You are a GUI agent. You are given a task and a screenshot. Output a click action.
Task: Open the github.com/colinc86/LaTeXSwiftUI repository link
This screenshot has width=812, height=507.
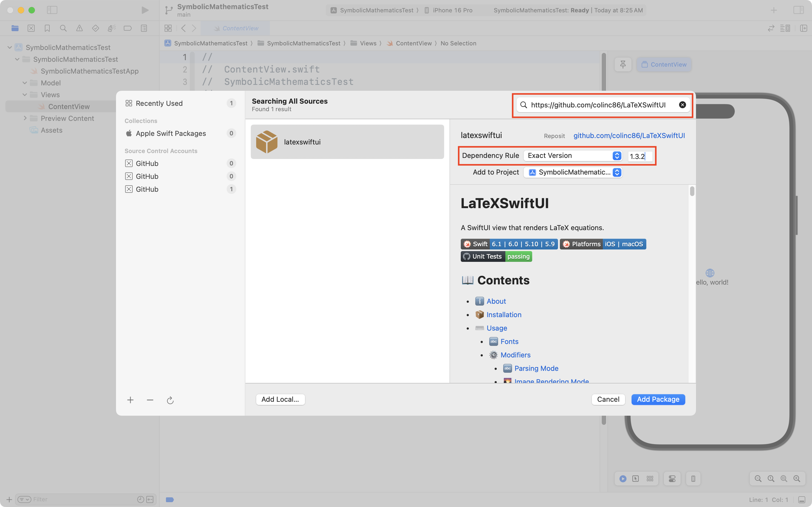coord(629,135)
